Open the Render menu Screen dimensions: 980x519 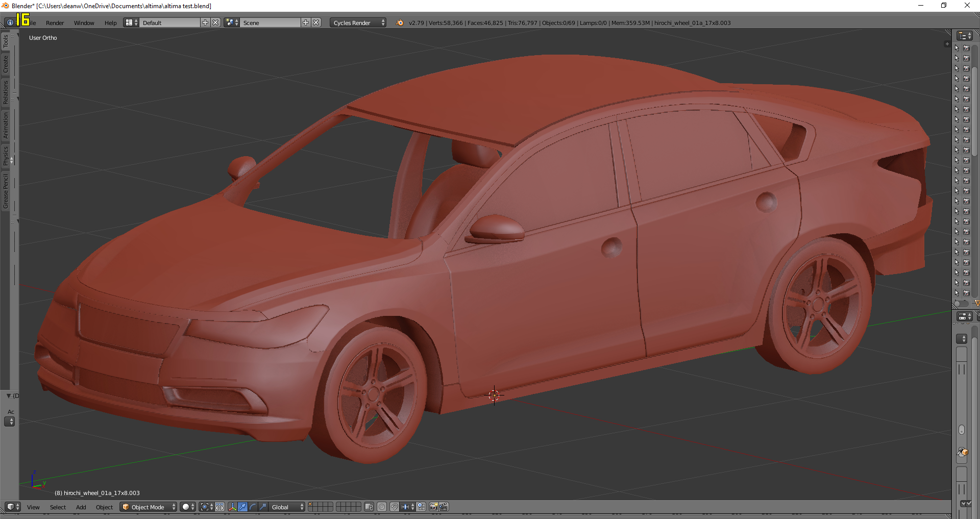pyautogui.click(x=55, y=23)
